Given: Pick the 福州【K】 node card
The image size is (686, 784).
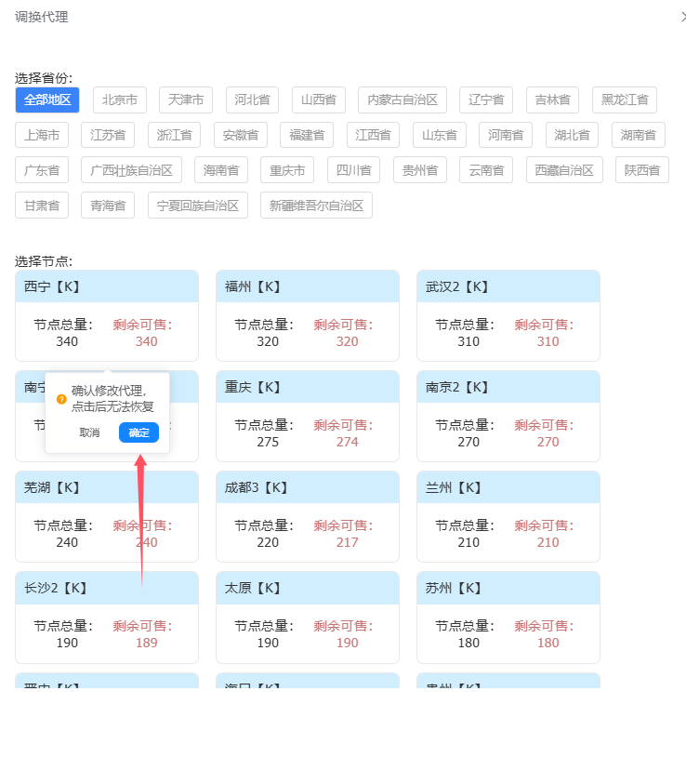Looking at the screenshot, I should pos(307,315).
